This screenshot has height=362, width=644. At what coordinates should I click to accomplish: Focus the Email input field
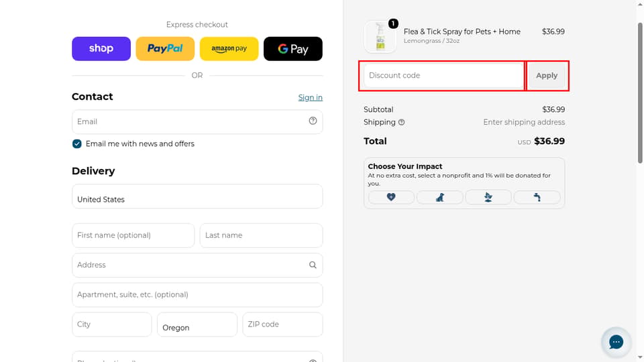point(197,121)
